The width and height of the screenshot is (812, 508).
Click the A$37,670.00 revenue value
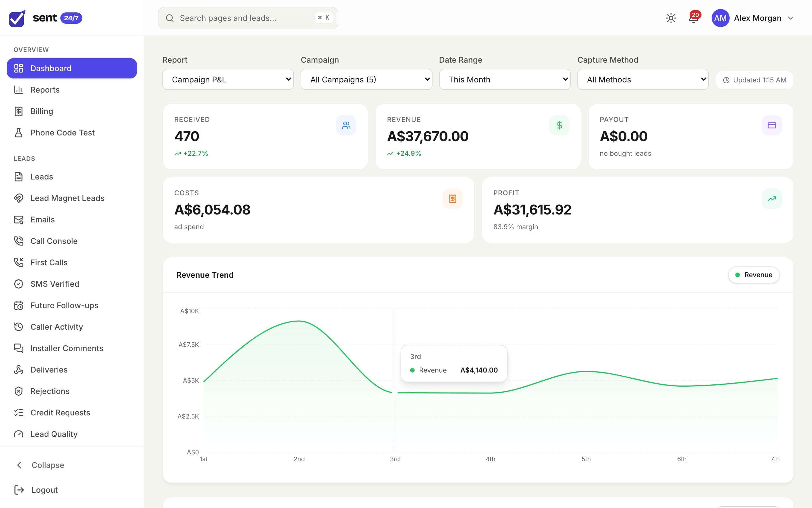click(428, 136)
